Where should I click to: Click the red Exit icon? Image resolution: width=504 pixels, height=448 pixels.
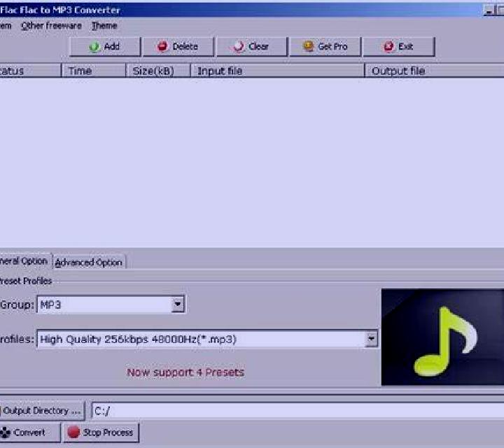click(389, 47)
